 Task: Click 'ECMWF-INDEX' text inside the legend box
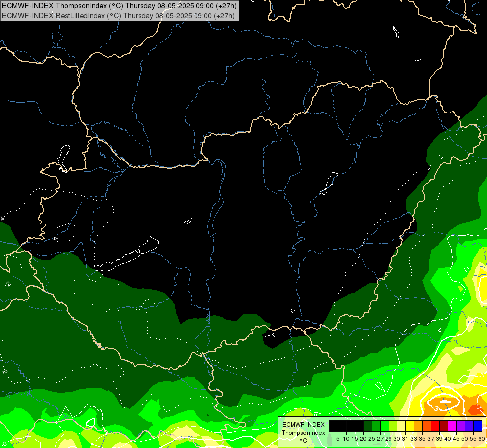(303, 425)
